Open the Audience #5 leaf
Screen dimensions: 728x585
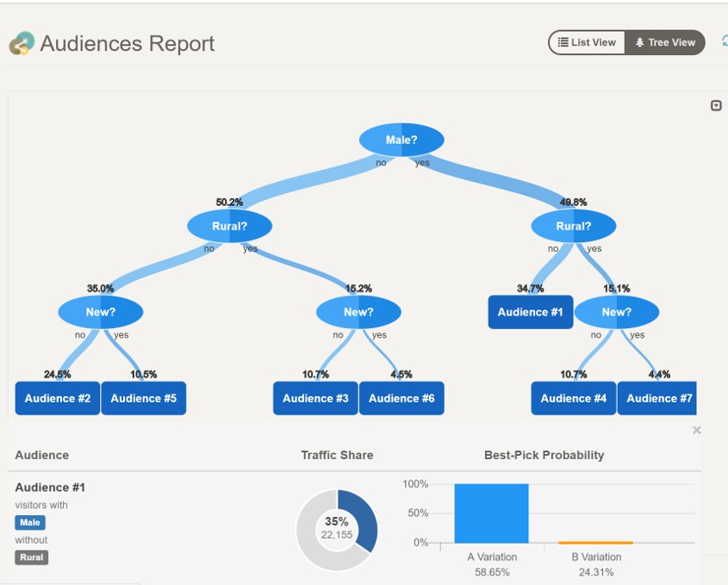pyautogui.click(x=144, y=398)
